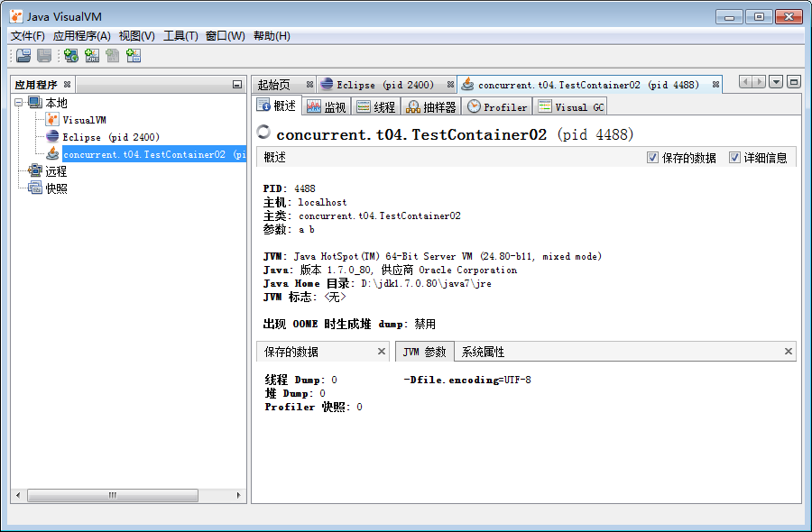Open the 视图(V) menu
812x532 pixels.
pos(137,36)
